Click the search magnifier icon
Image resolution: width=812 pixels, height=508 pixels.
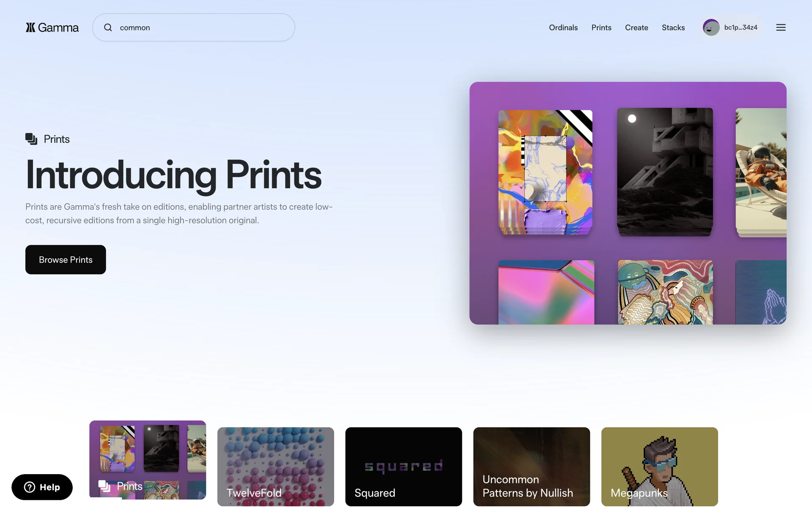(108, 28)
